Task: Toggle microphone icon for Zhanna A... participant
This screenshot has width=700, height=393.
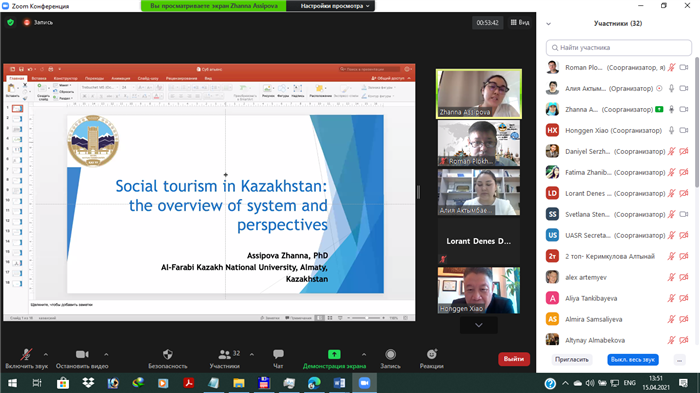Action: coord(671,109)
